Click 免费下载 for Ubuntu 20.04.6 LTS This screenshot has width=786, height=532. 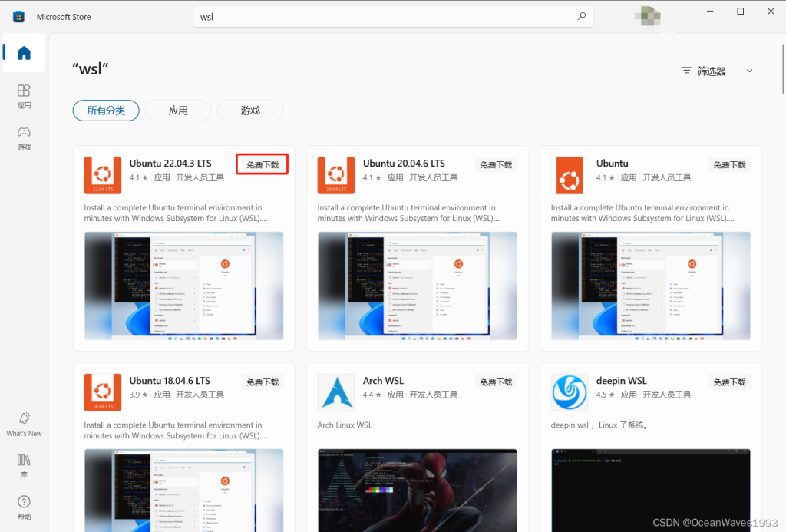coord(496,164)
